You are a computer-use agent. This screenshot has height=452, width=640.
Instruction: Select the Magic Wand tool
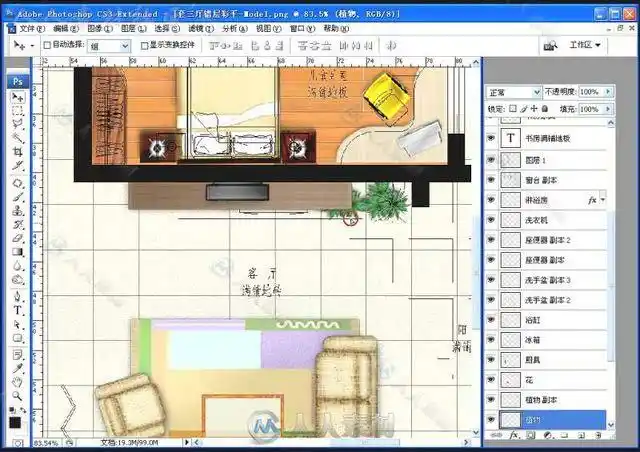(x=17, y=138)
